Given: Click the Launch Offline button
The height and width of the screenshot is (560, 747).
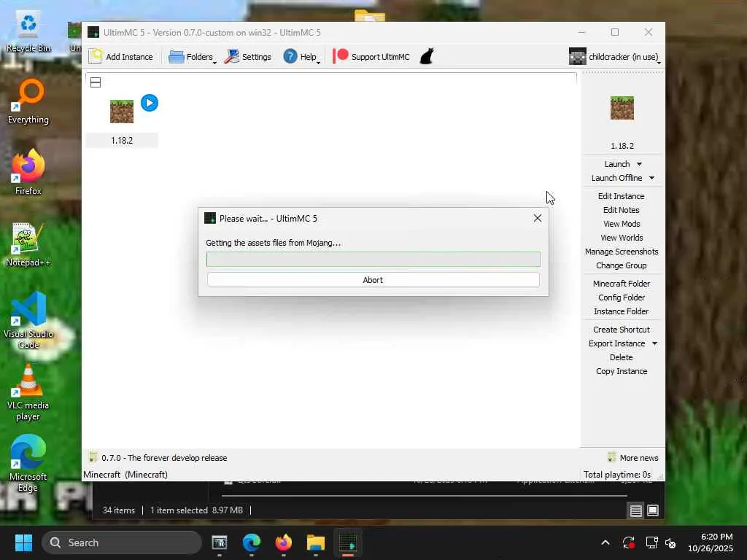Looking at the screenshot, I should click(616, 178).
